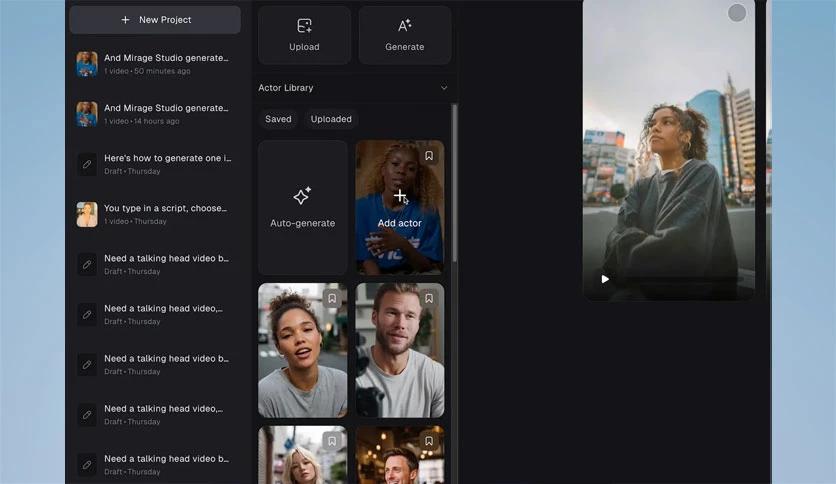Open project from 50 minutes ago
Viewport: 836px width, 484px height.
coord(155,64)
